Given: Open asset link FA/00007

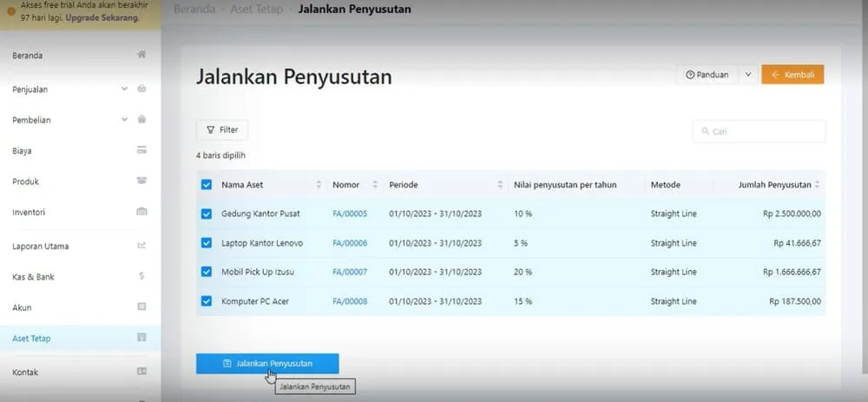Looking at the screenshot, I should pyautogui.click(x=350, y=272).
